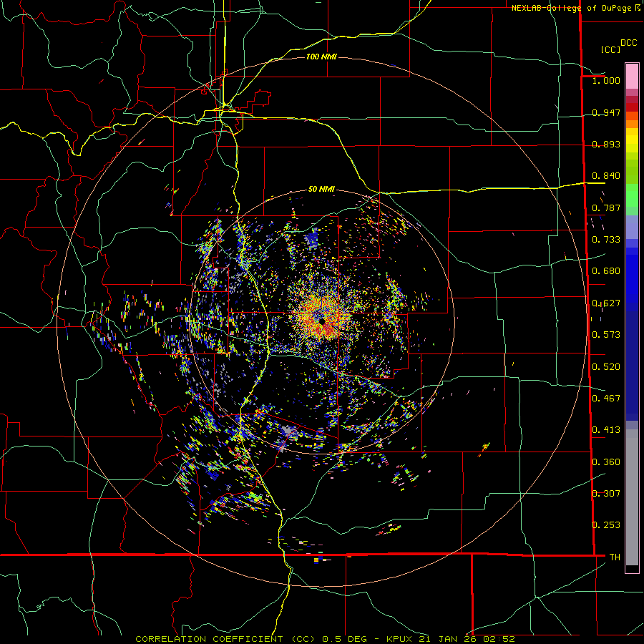The width and height of the screenshot is (644, 644).
Task: Click the pink top segment of the color bar
Action: [x=632, y=77]
